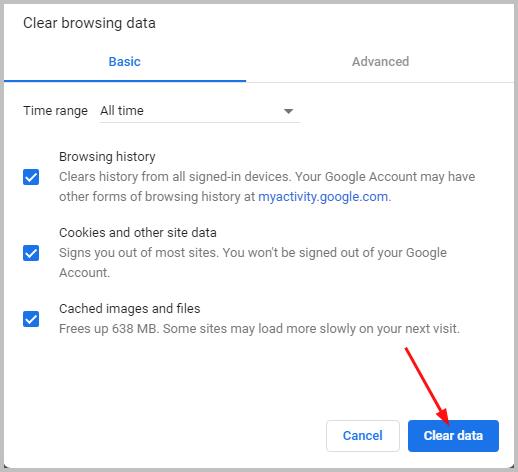Select the 'All time' value text
Viewport: 518px width, 472px height.
[122, 111]
